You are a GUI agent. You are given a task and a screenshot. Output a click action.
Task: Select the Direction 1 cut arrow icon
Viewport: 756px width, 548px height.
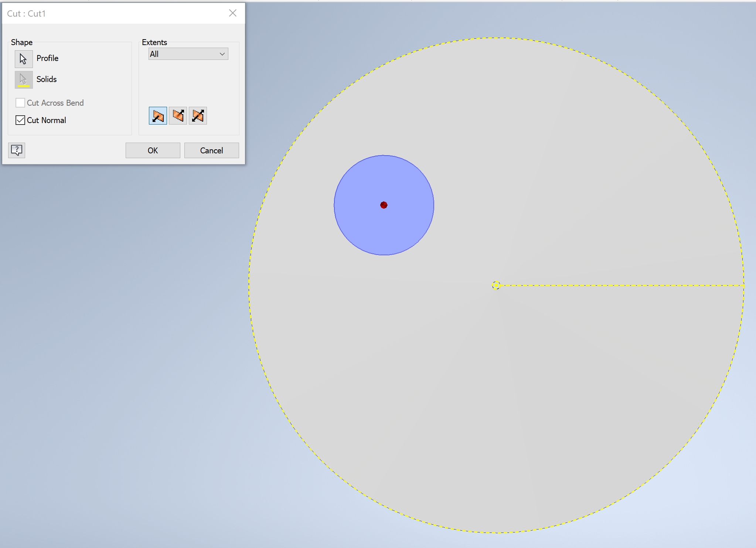click(x=157, y=115)
